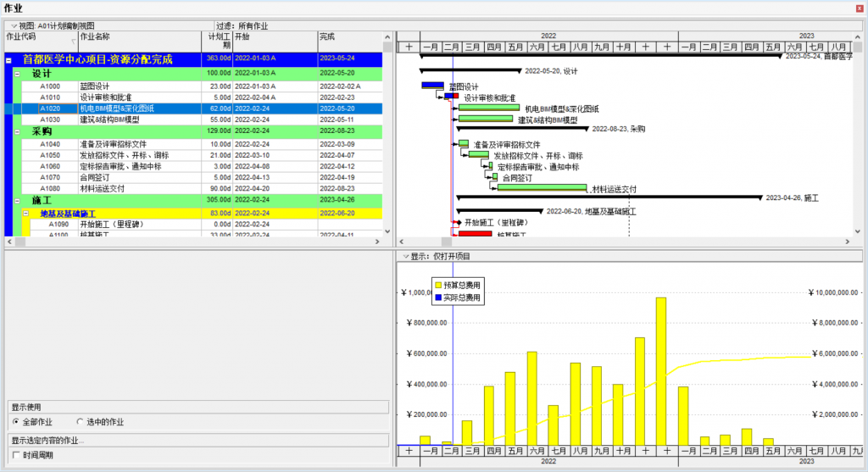Open the 视图 A01计划编制视图 layout menu

(x=14, y=26)
